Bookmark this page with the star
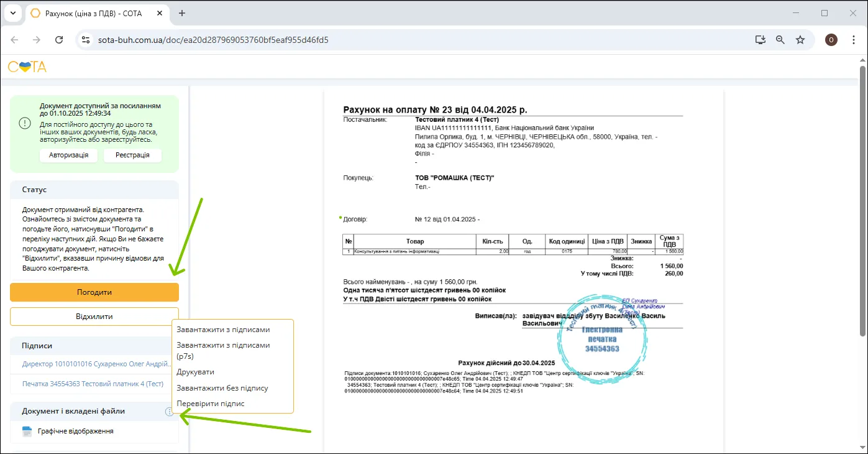 pyautogui.click(x=800, y=40)
